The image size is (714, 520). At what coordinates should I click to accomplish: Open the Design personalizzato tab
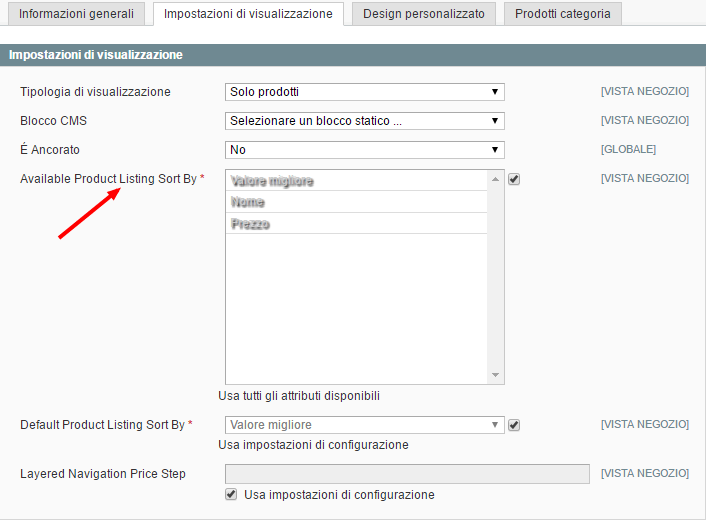423,14
